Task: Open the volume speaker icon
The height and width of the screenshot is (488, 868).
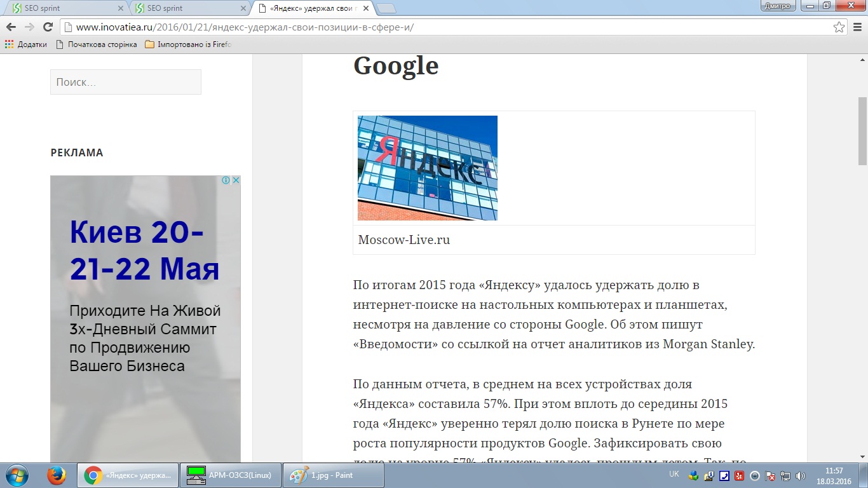Action: coord(801,475)
